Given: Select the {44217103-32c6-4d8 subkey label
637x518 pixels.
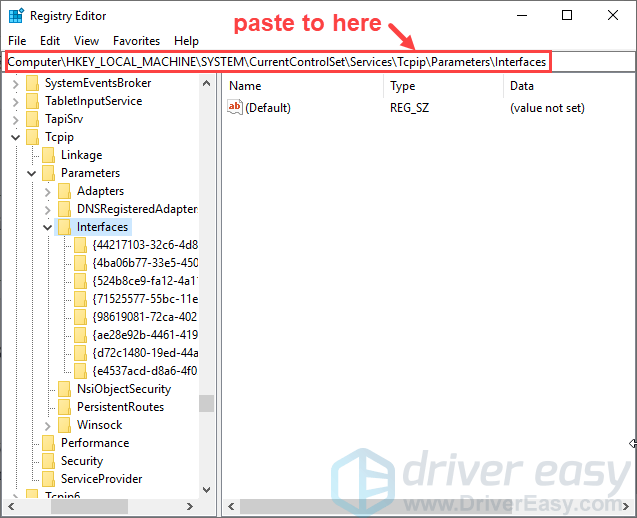Looking at the screenshot, I should coord(145,245).
